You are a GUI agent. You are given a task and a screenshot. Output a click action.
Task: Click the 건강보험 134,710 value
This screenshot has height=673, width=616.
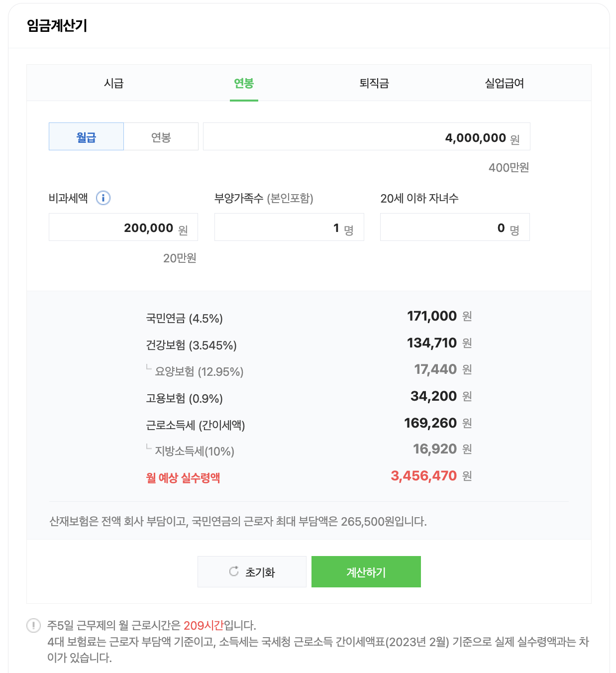tap(432, 343)
